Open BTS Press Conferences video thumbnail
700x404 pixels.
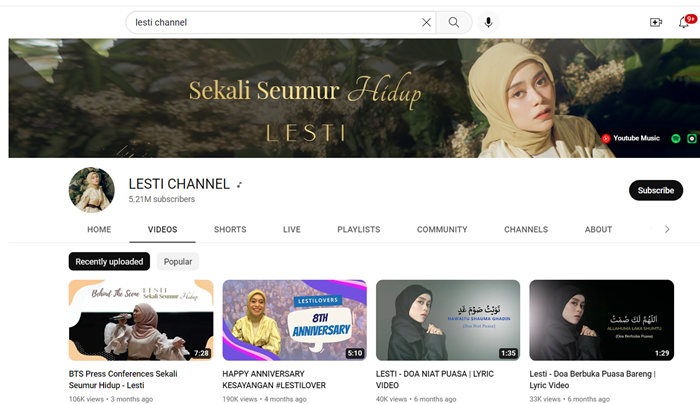click(141, 320)
